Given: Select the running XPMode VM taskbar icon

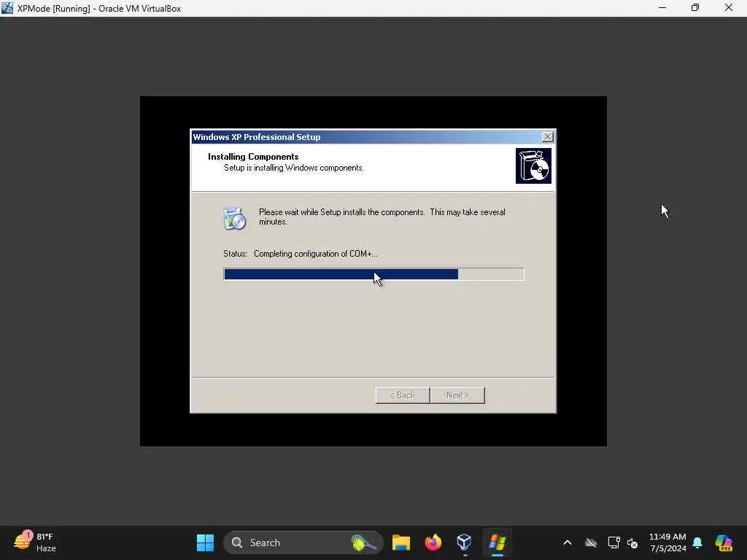Looking at the screenshot, I should (x=497, y=542).
